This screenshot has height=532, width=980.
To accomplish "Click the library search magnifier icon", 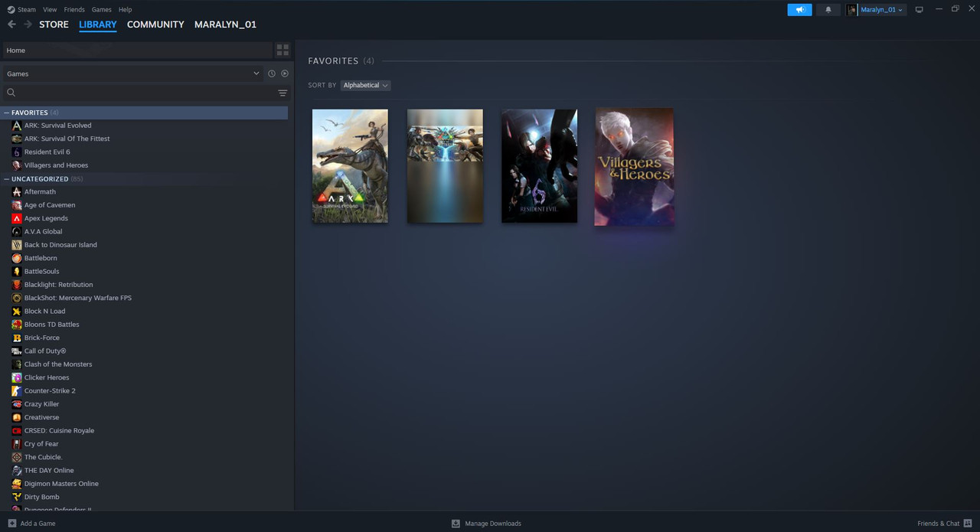I will [x=11, y=93].
